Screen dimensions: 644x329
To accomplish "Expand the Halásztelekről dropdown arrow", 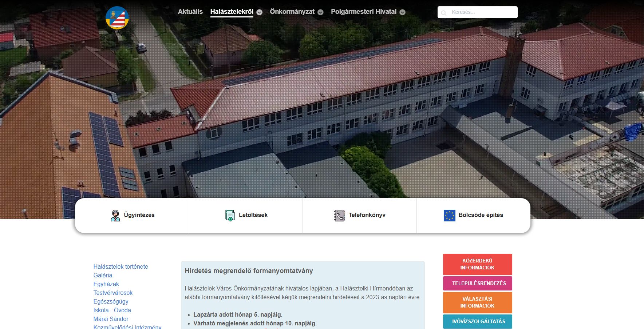I will (259, 12).
